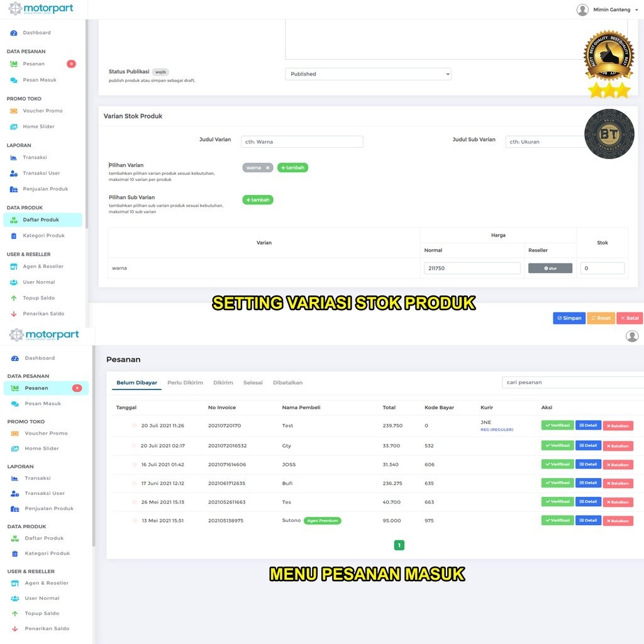The width and height of the screenshot is (644, 644).
Task: Click the Home Slider icon in lower sidebar
Action: [15, 448]
